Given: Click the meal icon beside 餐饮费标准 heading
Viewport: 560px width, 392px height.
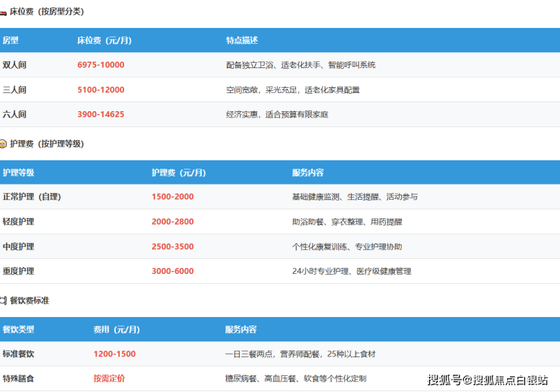Looking at the screenshot, I should tap(3, 300).
